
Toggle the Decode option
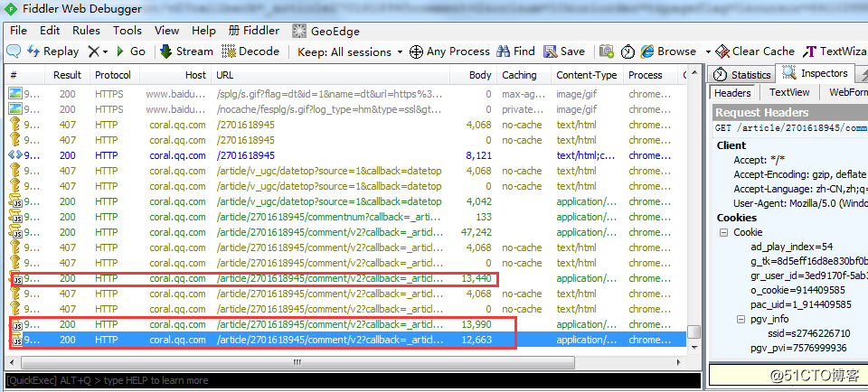click(x=250, y=51)
